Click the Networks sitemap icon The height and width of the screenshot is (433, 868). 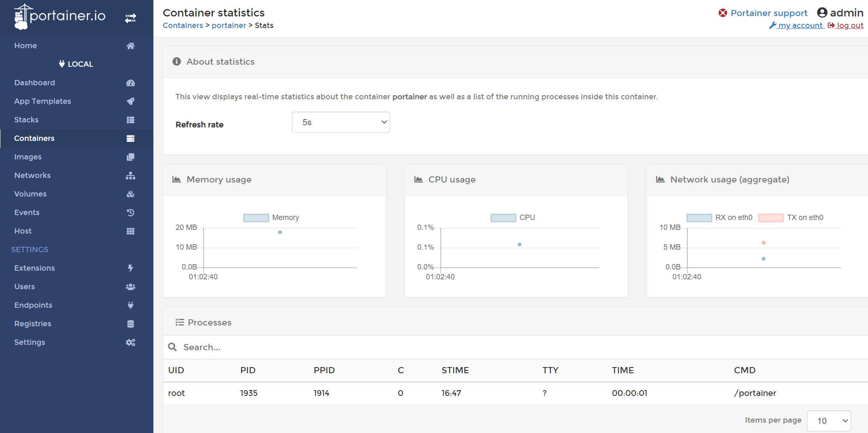point(130,176)
